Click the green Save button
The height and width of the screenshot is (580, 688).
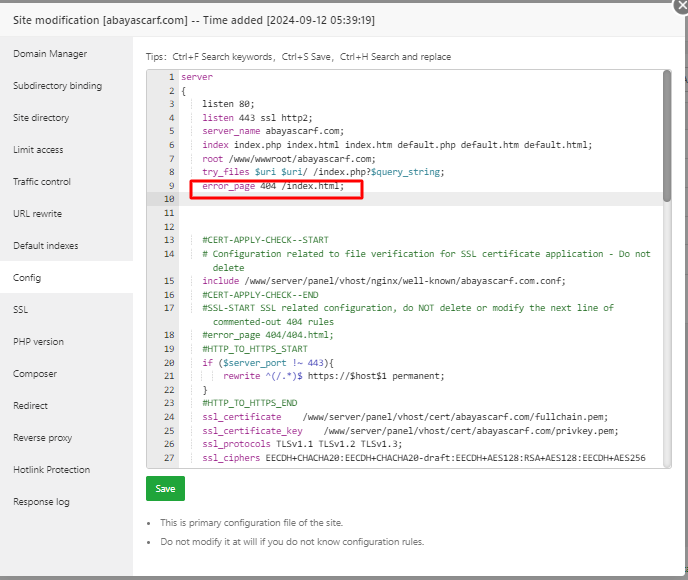tap(165, 489)
